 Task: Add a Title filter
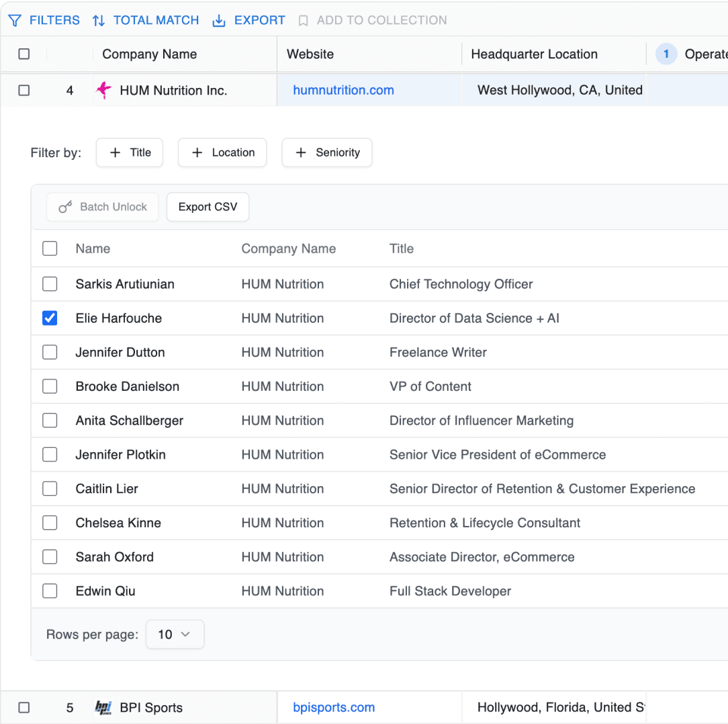(x=130, y=152)
